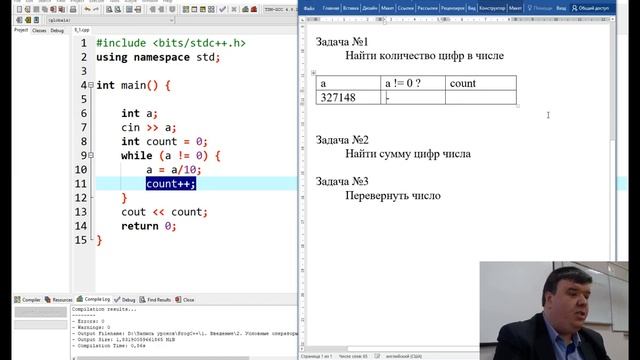
Task: Click the red Delete Profiling Information icon
Action: point(253,9)
